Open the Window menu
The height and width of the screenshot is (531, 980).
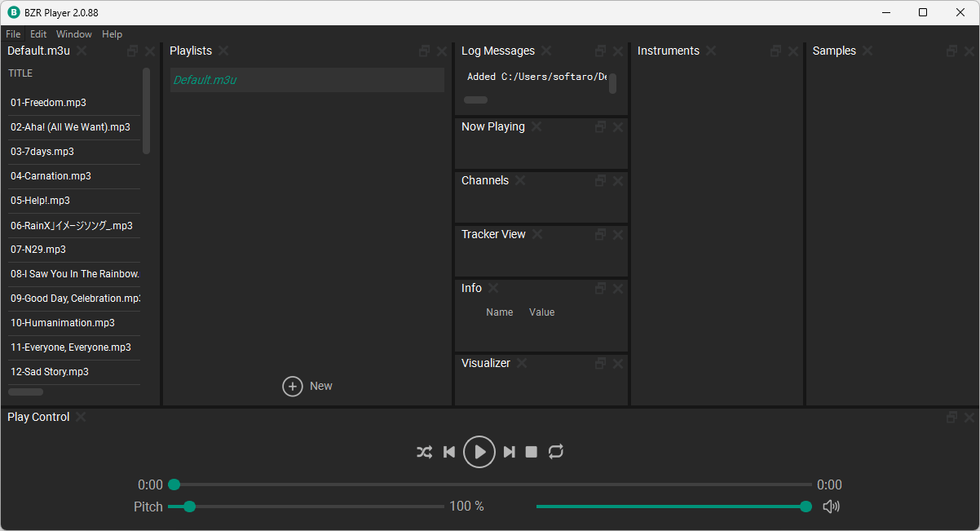(74, 34)
